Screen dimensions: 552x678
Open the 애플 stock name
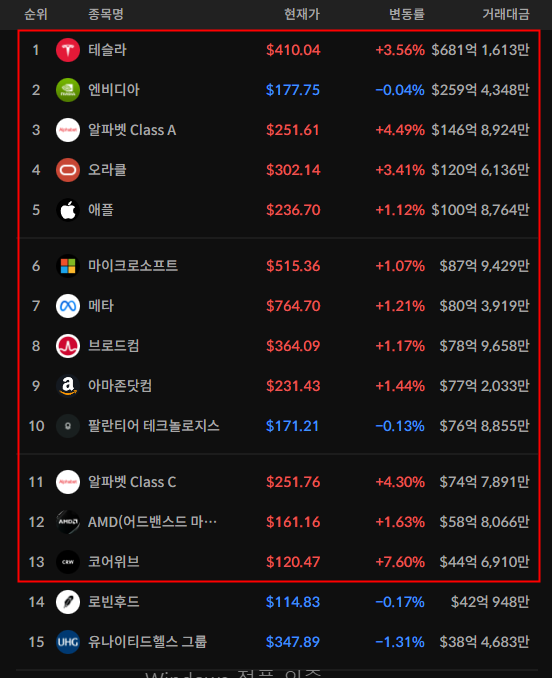tap(101, 210)
